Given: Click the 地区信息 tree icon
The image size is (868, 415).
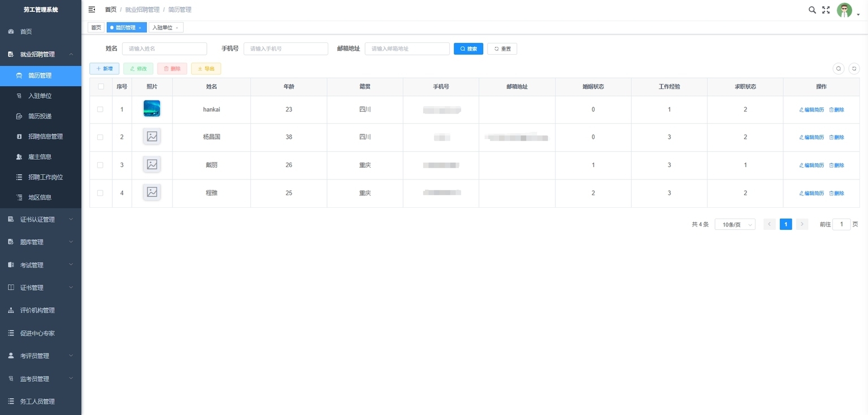Looking at the screenshot, I should [19, 198].
